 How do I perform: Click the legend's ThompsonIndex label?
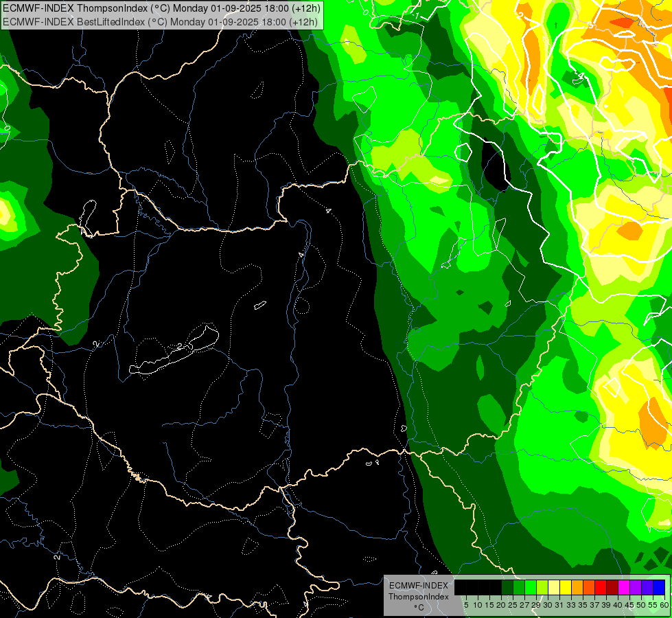(x=419, y=597)
